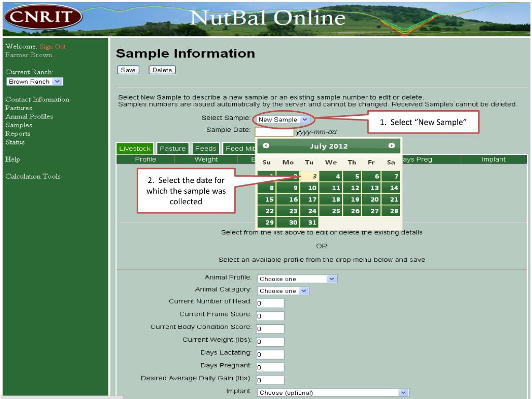Click the Days Lactating field
The width and height of the screenshot is (532, 399).
(270, 354)
